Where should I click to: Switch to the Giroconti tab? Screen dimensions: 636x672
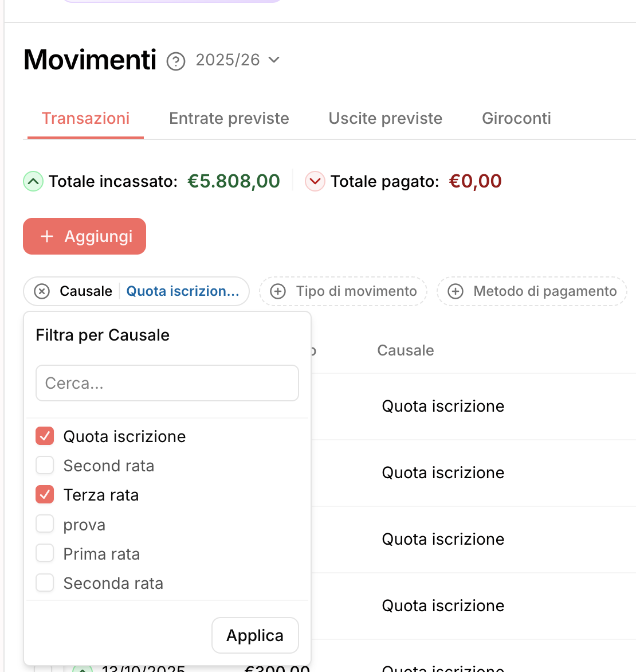[x=516, y=118]
